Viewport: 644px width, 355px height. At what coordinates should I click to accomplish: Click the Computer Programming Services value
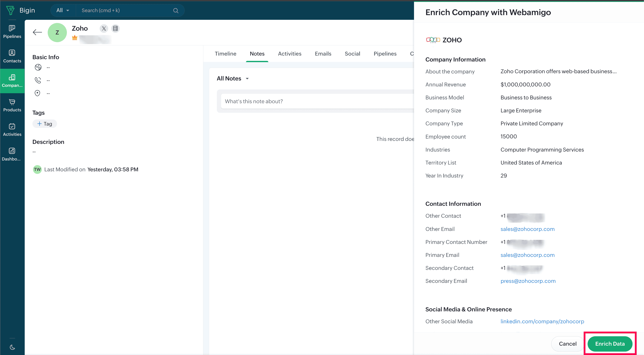tap(542, 150)
